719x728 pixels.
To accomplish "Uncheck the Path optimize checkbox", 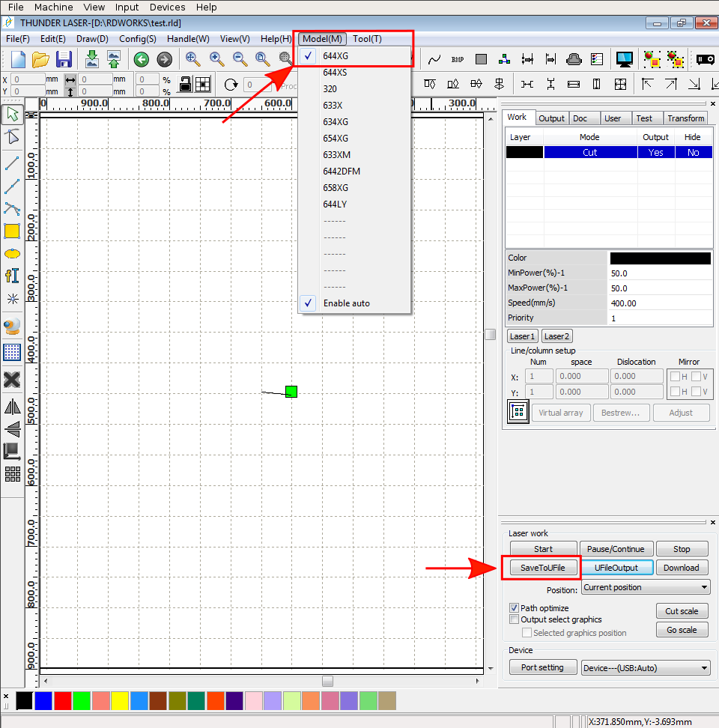I will [515, 608].
